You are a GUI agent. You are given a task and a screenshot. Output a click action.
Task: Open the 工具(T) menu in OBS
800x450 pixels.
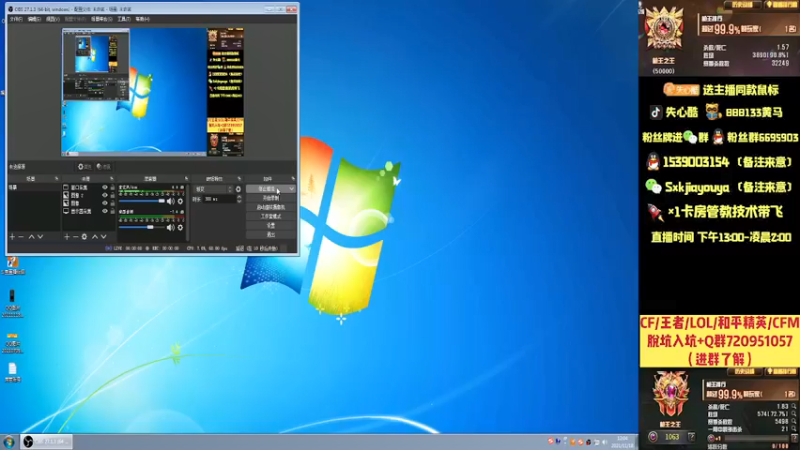click(x=124, y=19)
